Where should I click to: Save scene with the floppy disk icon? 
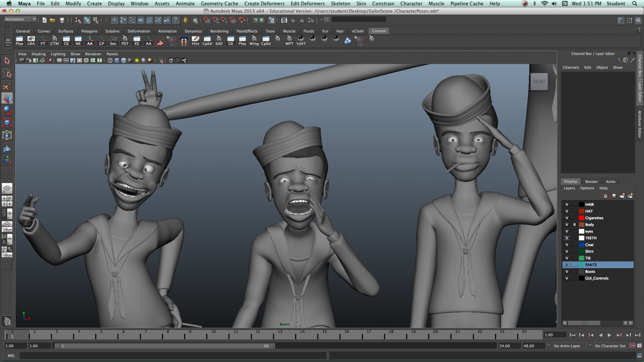click(62, 20)
